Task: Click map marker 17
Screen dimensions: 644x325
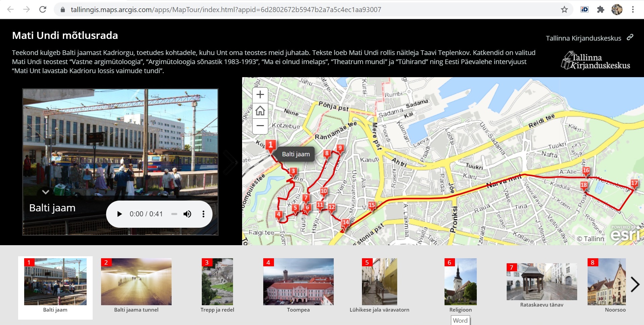Action: pos(634,183)
